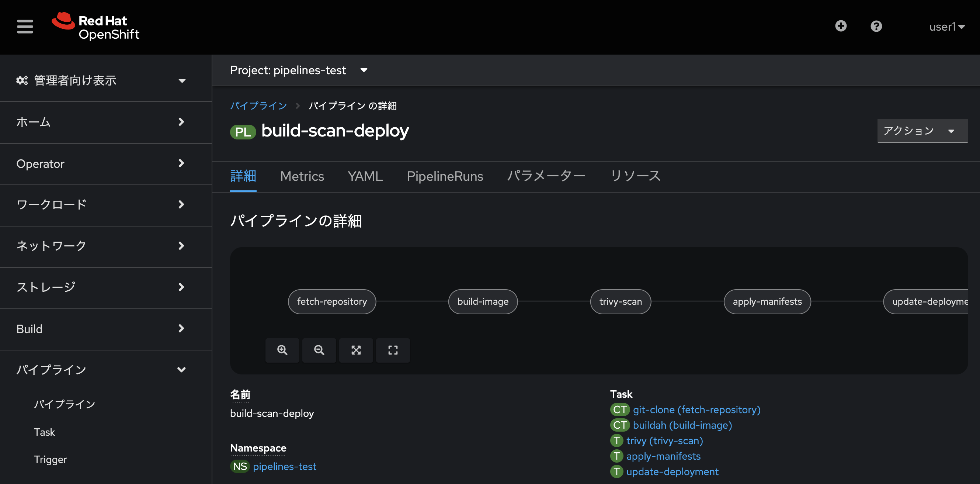This screenshot has height=484, width=980.
Task: Select the update-deployment node in graph
Action: coord(926,302)
